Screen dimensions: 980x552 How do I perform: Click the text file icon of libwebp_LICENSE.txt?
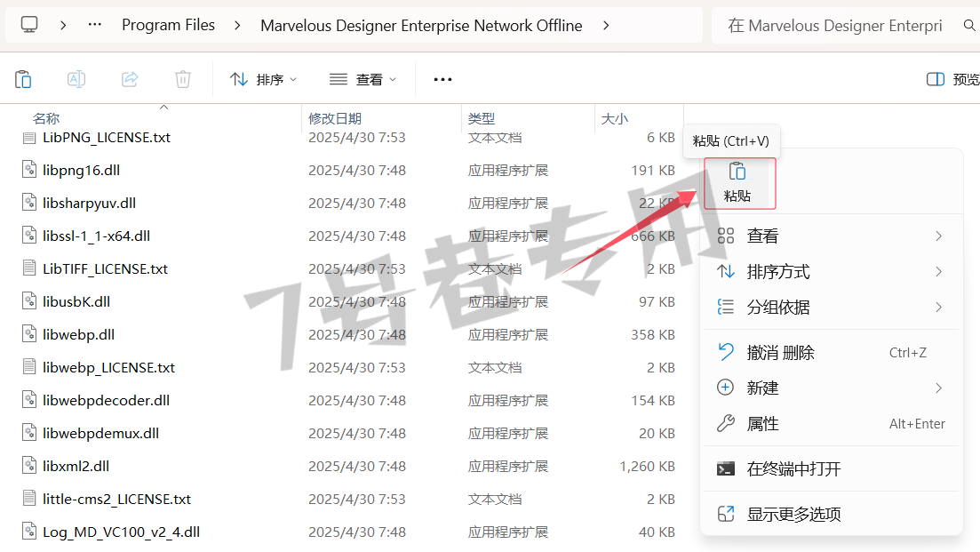click(28, 367)
